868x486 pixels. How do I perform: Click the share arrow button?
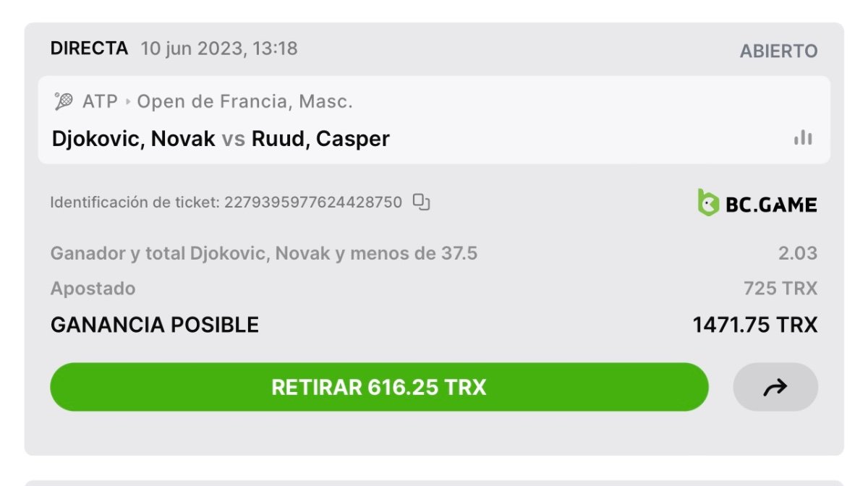click(x=775, y=388)
